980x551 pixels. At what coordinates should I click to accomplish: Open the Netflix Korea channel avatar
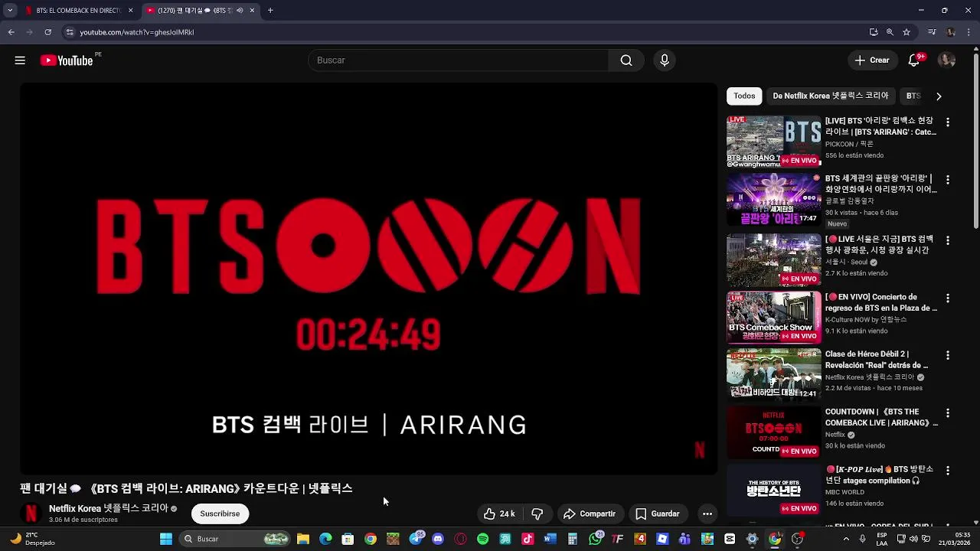[x=31, y=513]
